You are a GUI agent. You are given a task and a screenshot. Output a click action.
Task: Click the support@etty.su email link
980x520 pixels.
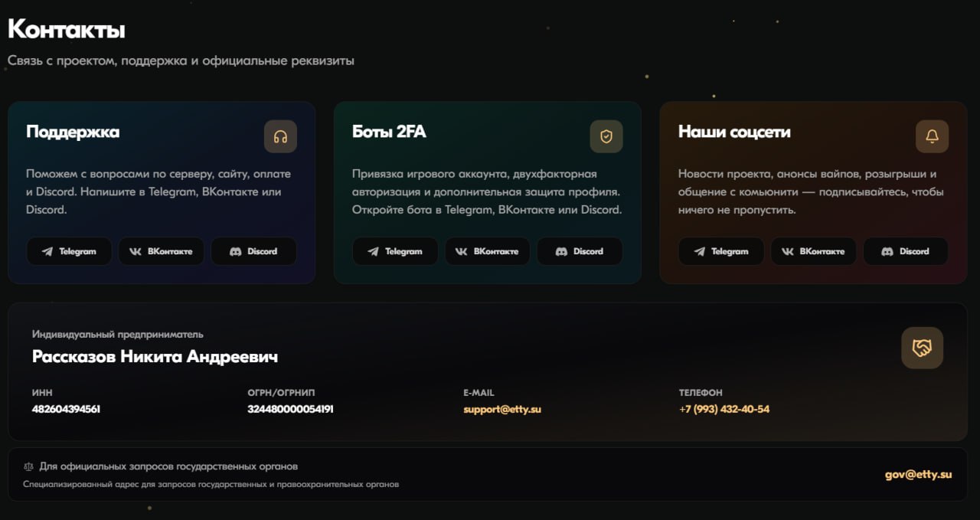tap(502, 409)
